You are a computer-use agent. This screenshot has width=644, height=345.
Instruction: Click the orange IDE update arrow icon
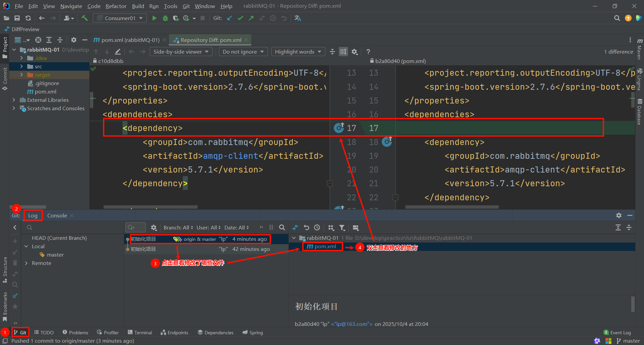coord(628,18)
